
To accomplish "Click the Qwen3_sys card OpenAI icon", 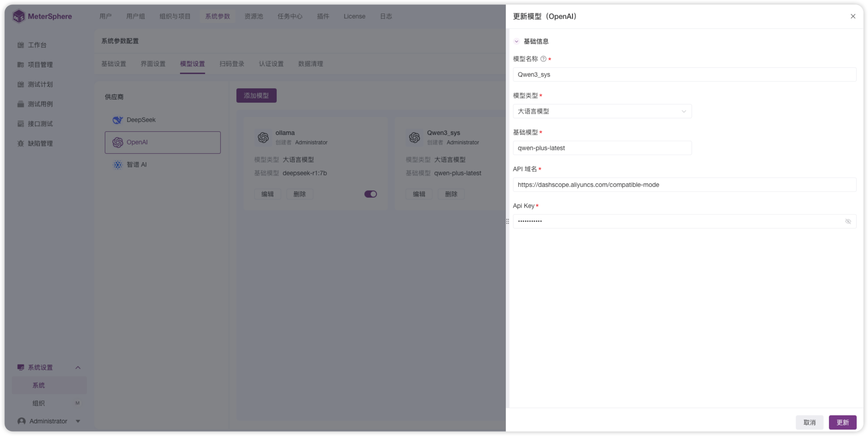I will coord(415,138).
